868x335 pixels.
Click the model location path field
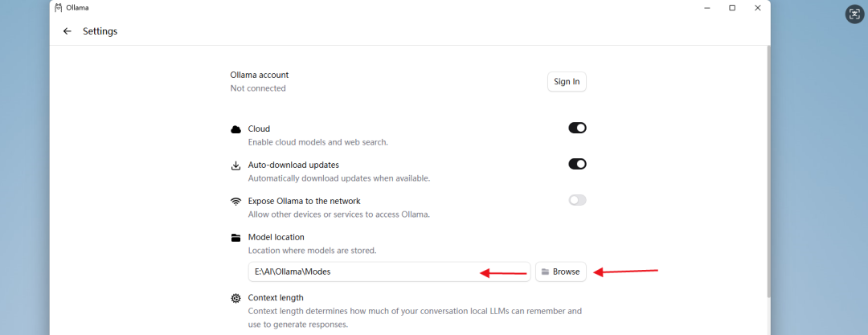point(362,272)
